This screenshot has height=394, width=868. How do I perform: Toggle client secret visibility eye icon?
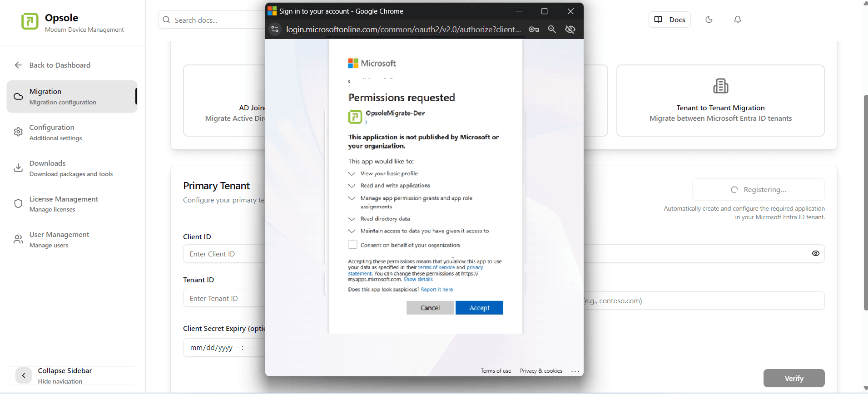click(816, 253)
